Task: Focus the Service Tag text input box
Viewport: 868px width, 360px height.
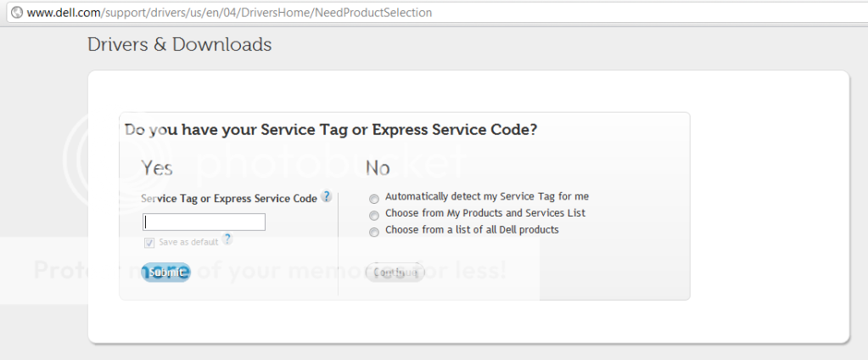Action: point(204,222)
